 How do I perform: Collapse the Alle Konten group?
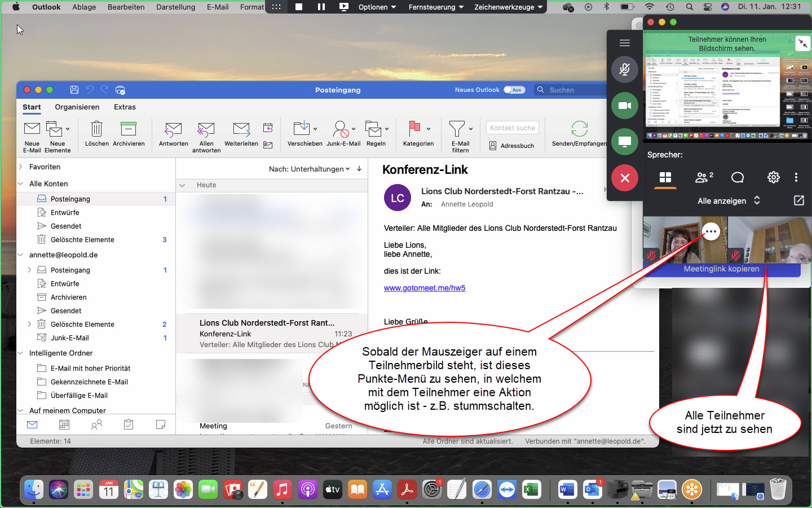coord(20,183)
